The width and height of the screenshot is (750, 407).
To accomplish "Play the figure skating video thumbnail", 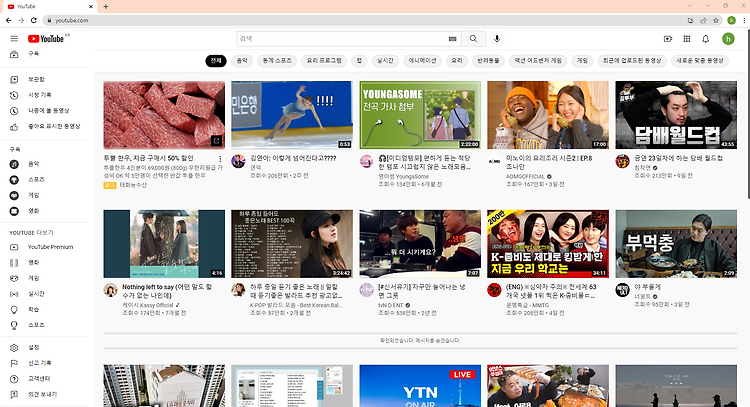I will point(292,115).
